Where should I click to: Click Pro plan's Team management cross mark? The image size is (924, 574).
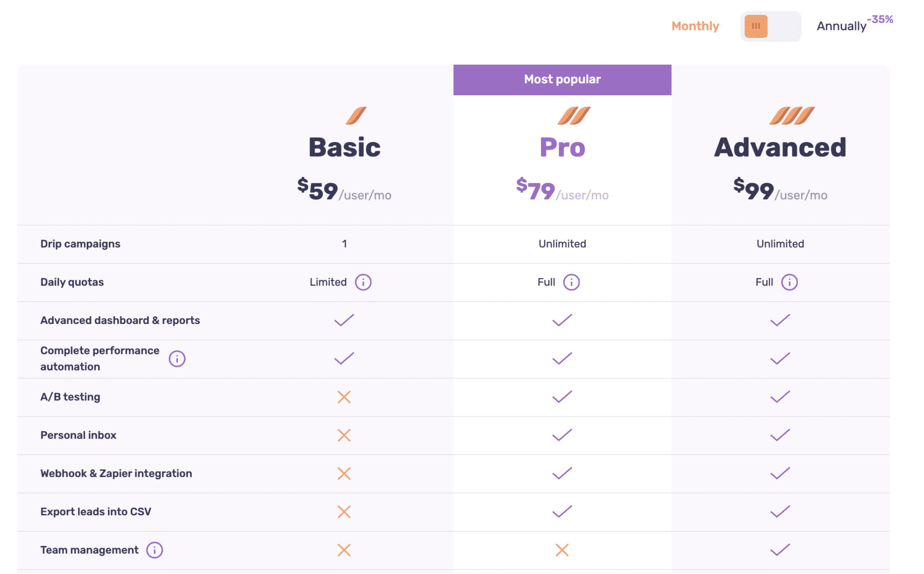[562, 550]
